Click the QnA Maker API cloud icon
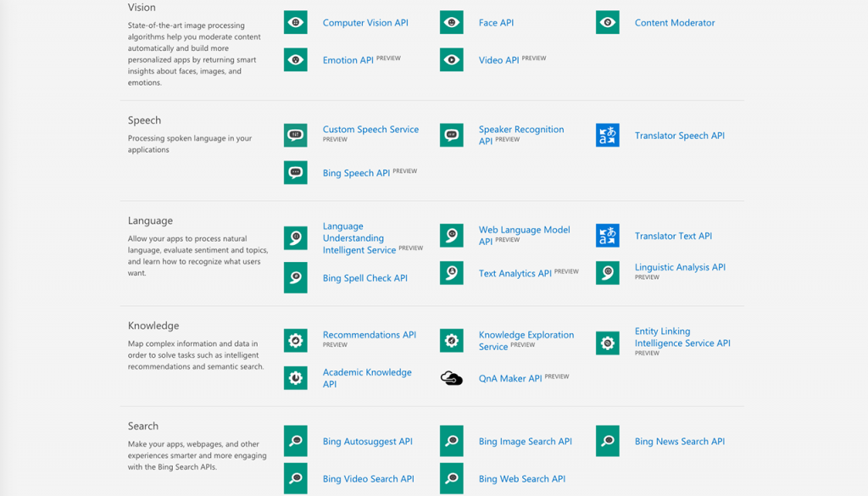Image resolution: width=868 pixels, height=496 pixels. tap(452, 378)
